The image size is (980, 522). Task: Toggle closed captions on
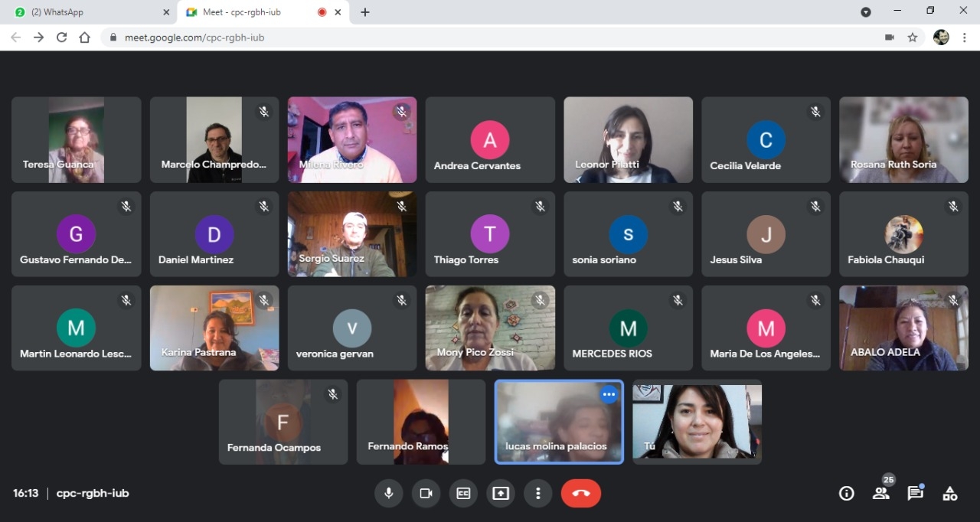463,494
